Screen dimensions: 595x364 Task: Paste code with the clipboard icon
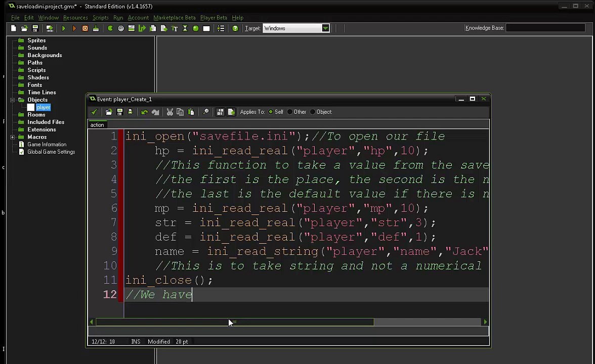(191, 112)
